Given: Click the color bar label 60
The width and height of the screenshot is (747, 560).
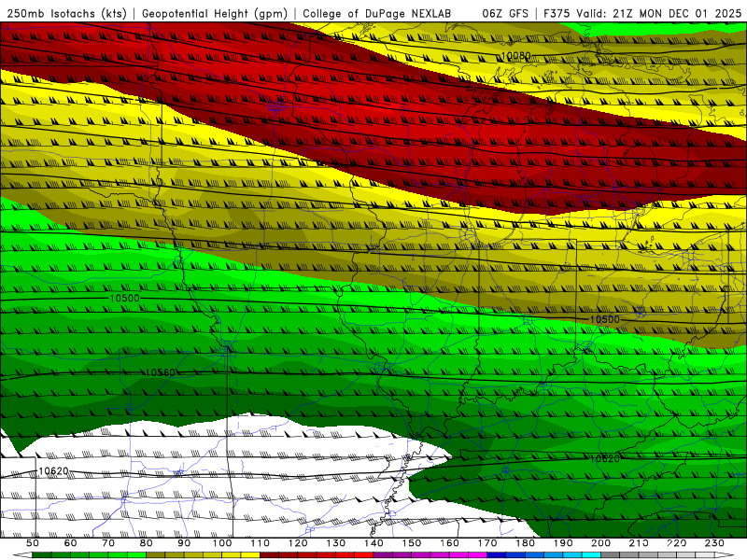Looking at the screenshot, I should (70, 543).
